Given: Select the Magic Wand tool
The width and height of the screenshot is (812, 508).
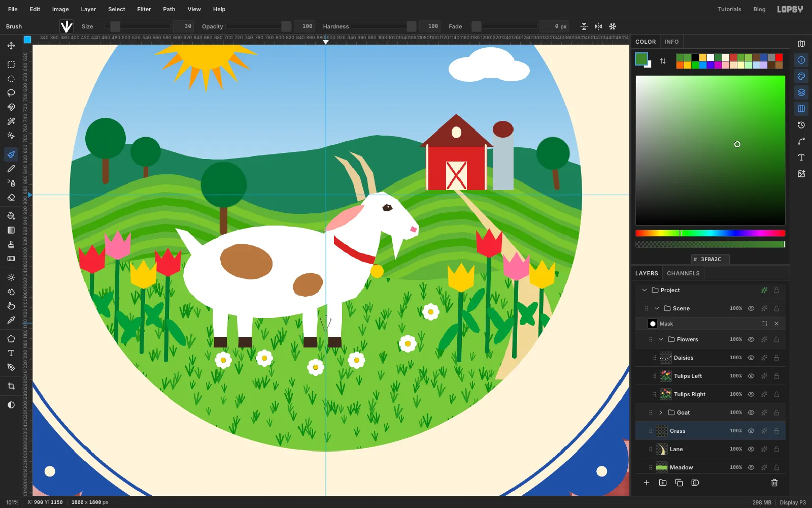Looking at the screenshot, I should click(11, 121).
